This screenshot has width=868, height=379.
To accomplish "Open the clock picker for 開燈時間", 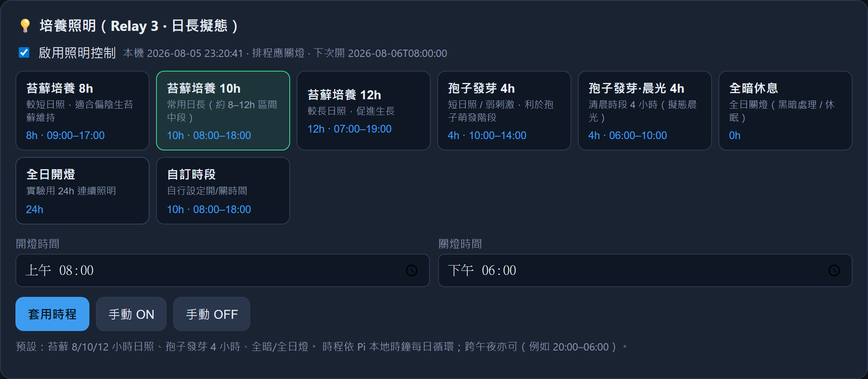I will pyautogui.click(x=412, y=270).
